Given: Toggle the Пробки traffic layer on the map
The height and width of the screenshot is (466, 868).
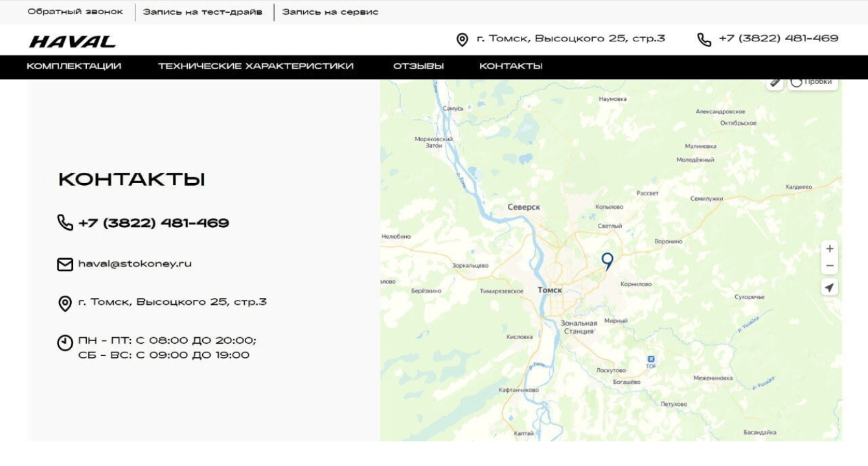Looking at the screenshot, I should (813, 83).
